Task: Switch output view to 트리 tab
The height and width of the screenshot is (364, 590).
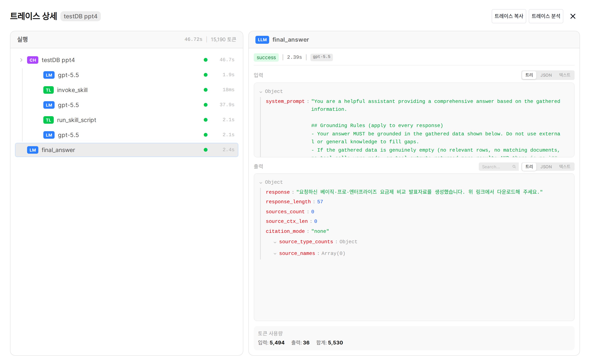Action: (529, 167)
